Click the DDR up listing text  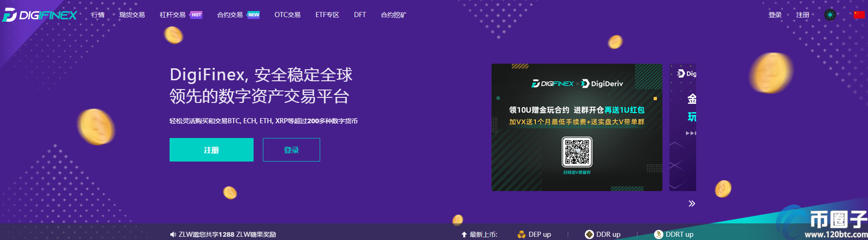coord(608,234)
